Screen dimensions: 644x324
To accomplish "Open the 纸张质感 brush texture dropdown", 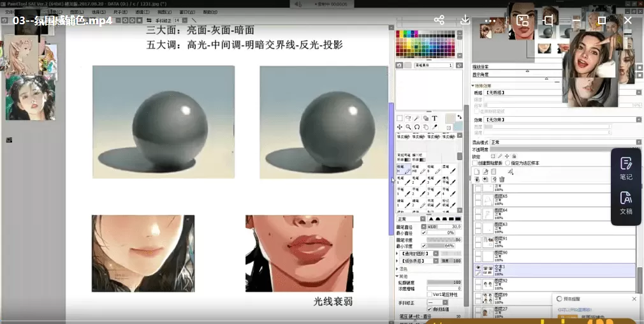I will pyautogui.click(x=419, y=261).
